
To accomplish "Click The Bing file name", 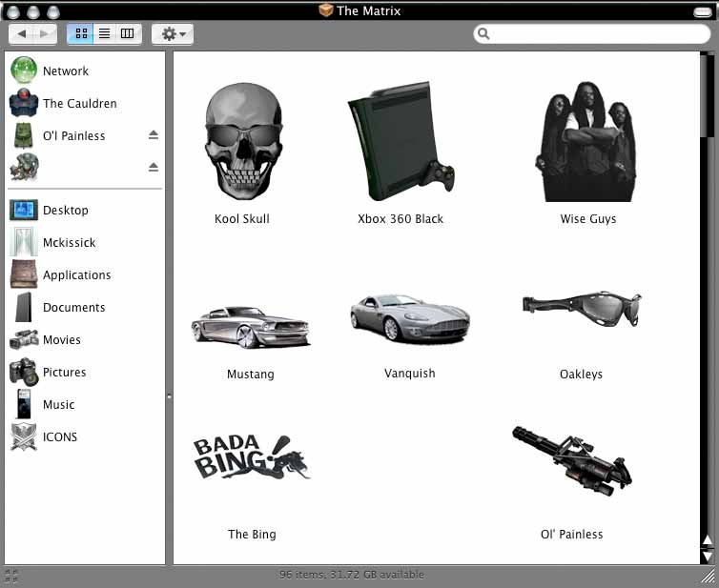I will coord(252,535).
